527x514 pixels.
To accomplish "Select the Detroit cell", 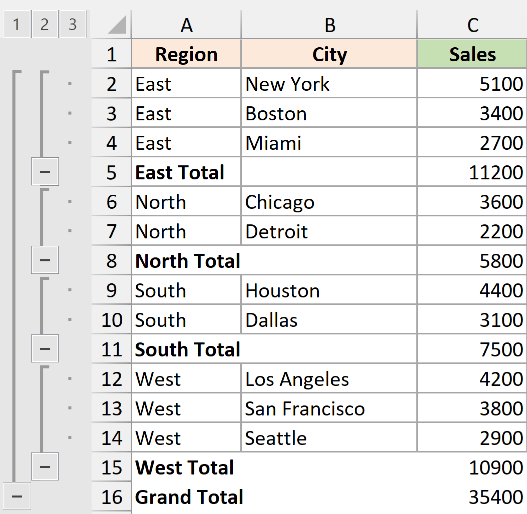I will pyautogui.click(x=329, y=231).
